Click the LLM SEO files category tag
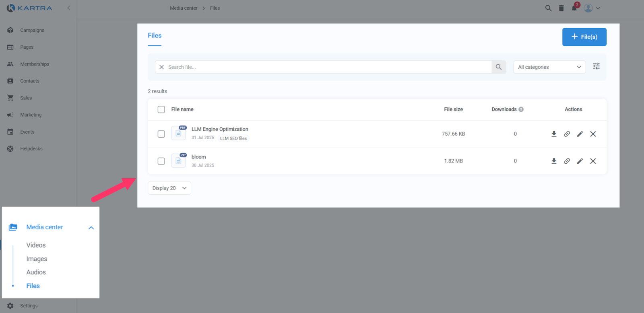The height and width of the screenshot is (313, 644). 233,138
